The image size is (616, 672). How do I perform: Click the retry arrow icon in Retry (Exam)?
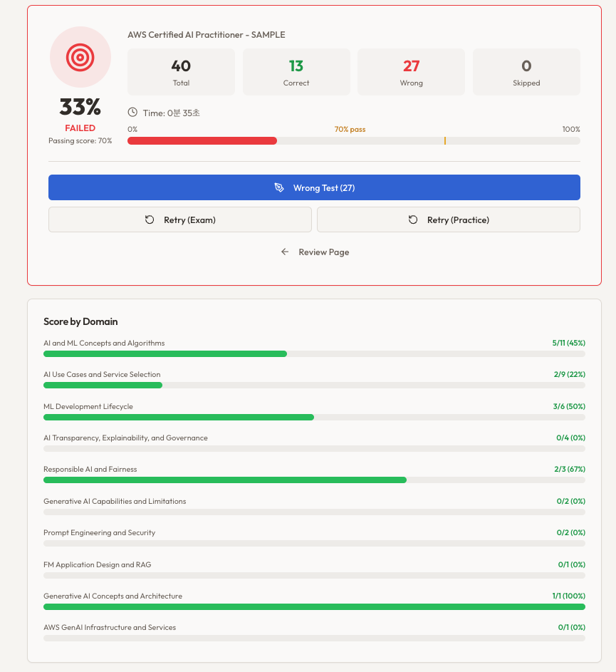pos(150,220)
